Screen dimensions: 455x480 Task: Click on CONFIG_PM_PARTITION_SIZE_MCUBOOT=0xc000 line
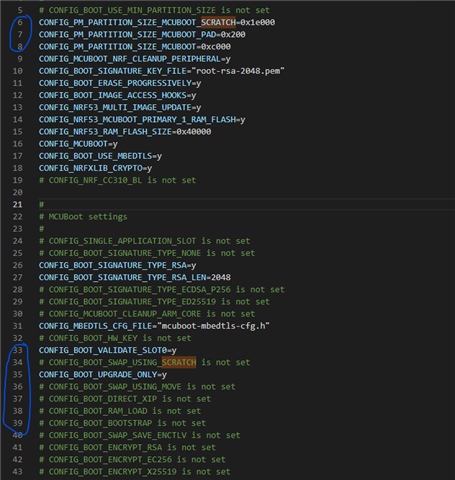(x=135, y=47)
